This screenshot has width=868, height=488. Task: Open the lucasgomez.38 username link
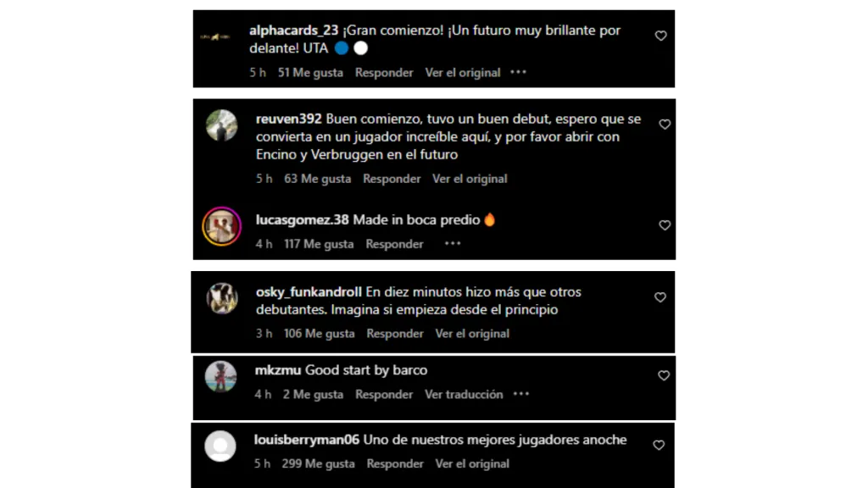click(x=303, y=220)
